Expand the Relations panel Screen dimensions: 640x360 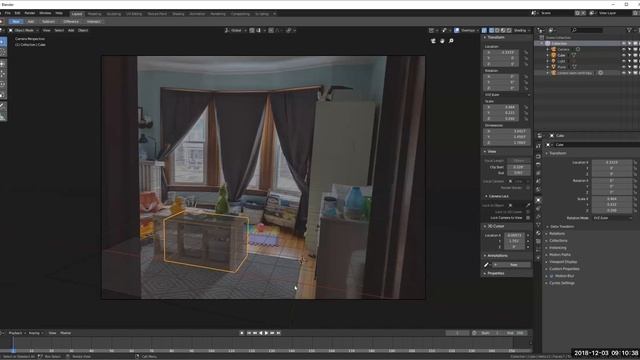pyautogui.click(x=557, y=234)
